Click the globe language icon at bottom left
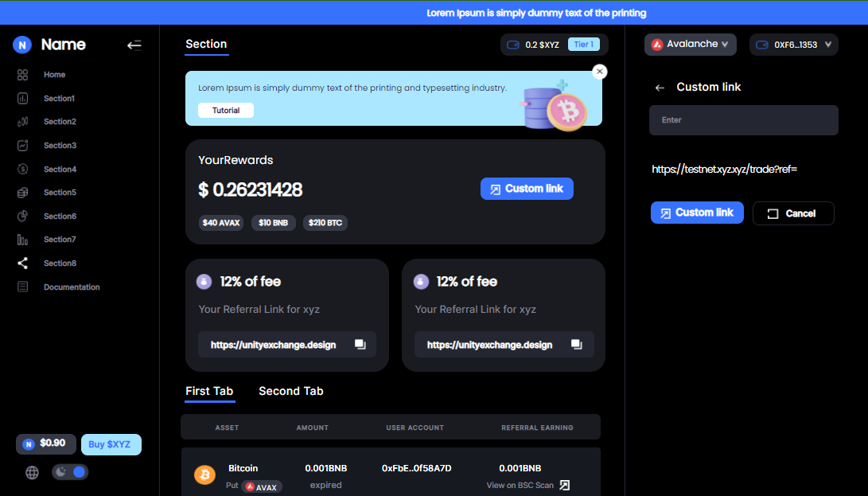868x496 pixels. pos(32,472)
